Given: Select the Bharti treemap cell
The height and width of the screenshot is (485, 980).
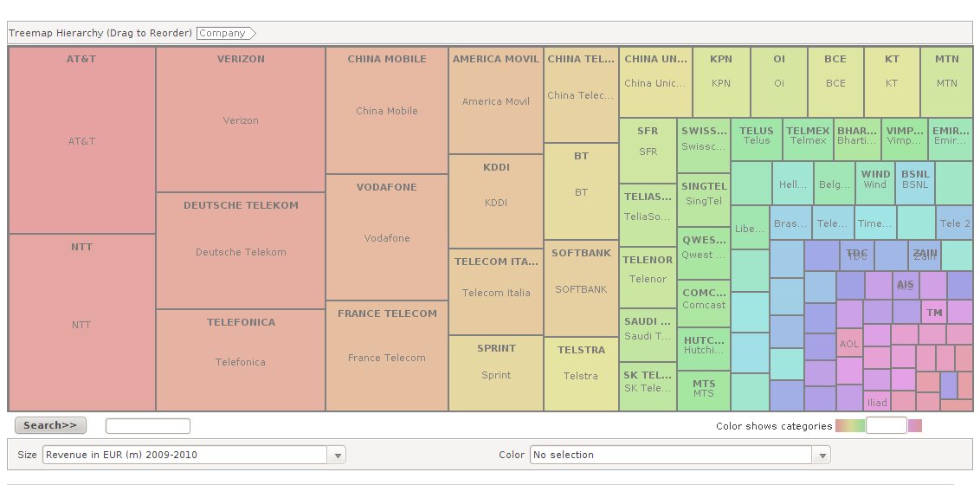Looking at the screenshot, I should 857,139.
